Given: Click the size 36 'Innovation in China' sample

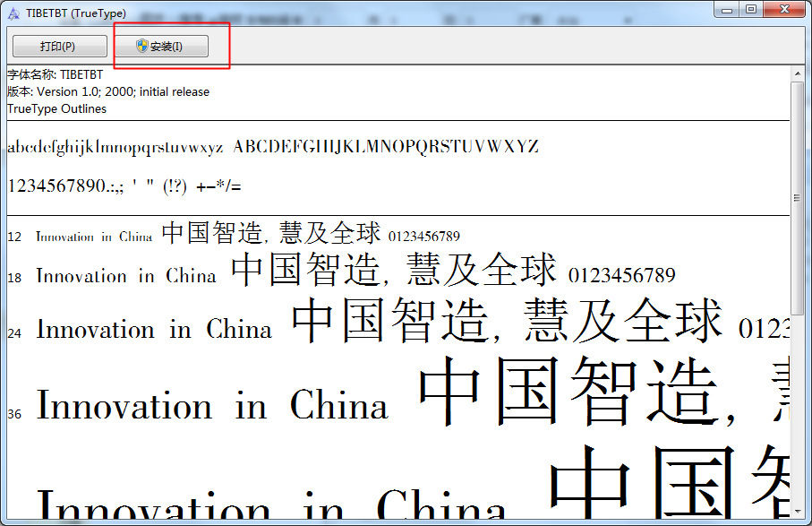Looking at the screenshot, I should [212, 405].
